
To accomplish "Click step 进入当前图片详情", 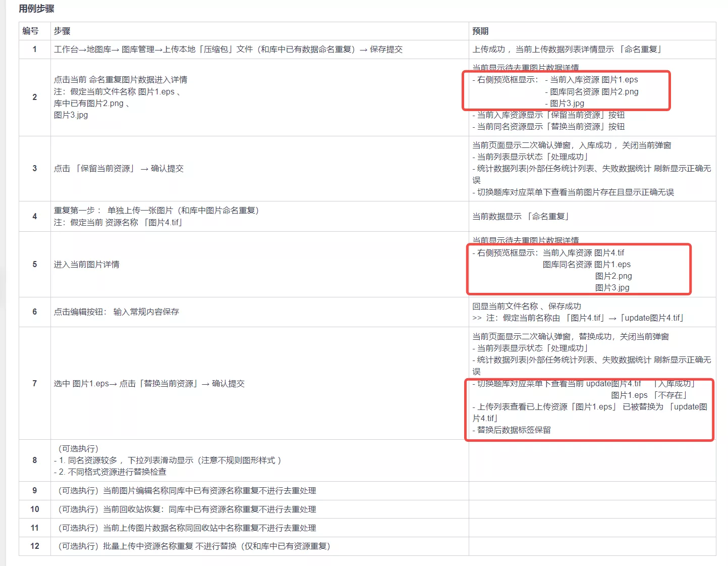I will pos(87,265).
